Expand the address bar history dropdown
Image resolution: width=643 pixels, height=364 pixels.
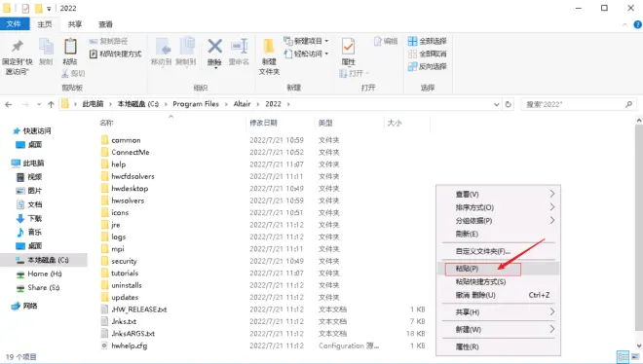pyautogui.click(x=496, y=104)
